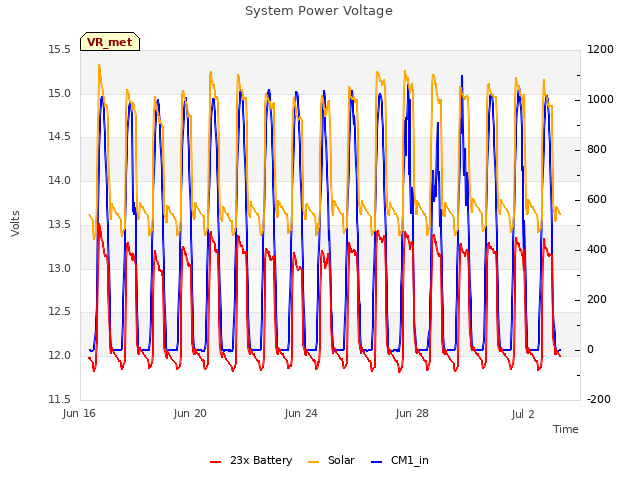Click the blue CM1_in legend swatch
Screen dimensions: 640x480
376,462
